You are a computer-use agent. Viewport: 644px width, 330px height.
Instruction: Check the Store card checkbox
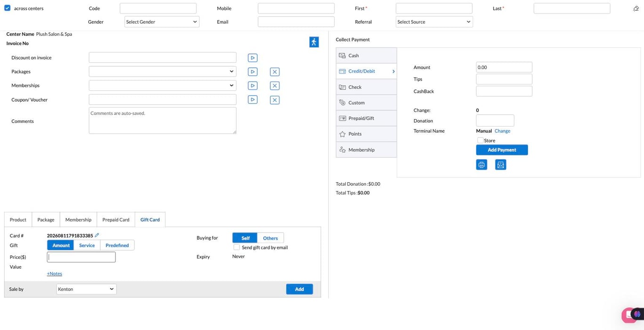480,140
